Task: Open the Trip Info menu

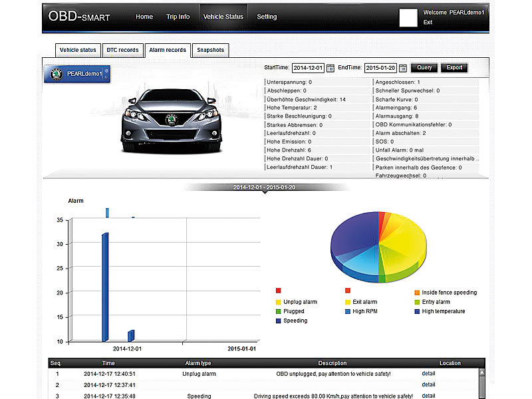Action: click(x=178, y=17)
